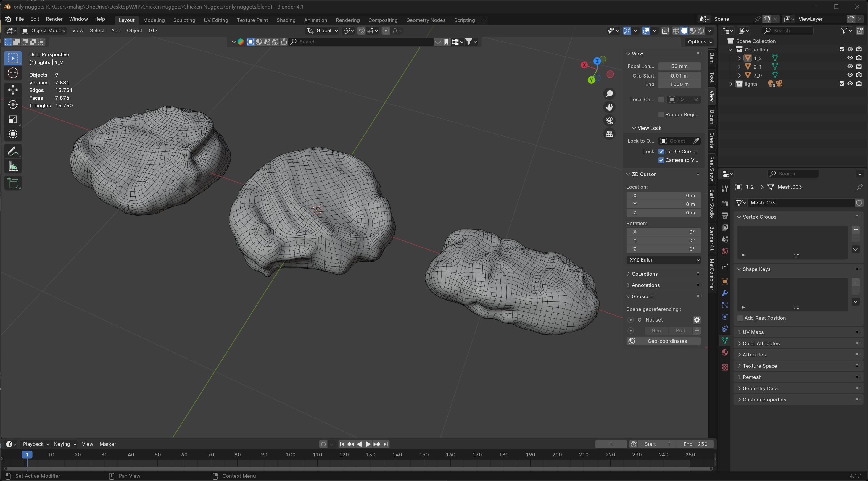Open the Modifiers wrench properties tab
Viewport: 868px width, 481px height.
724,293
